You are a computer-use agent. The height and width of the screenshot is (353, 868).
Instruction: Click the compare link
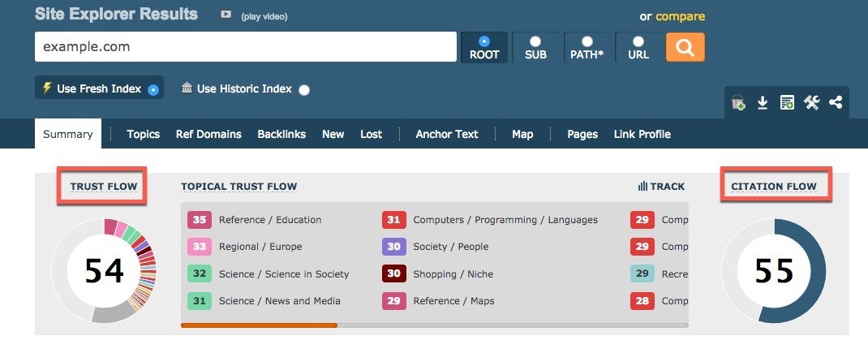(680, 16)
